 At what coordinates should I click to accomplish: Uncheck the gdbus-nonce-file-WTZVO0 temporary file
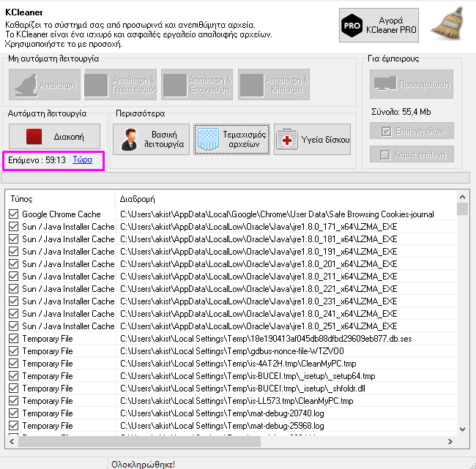click(13, 351)
